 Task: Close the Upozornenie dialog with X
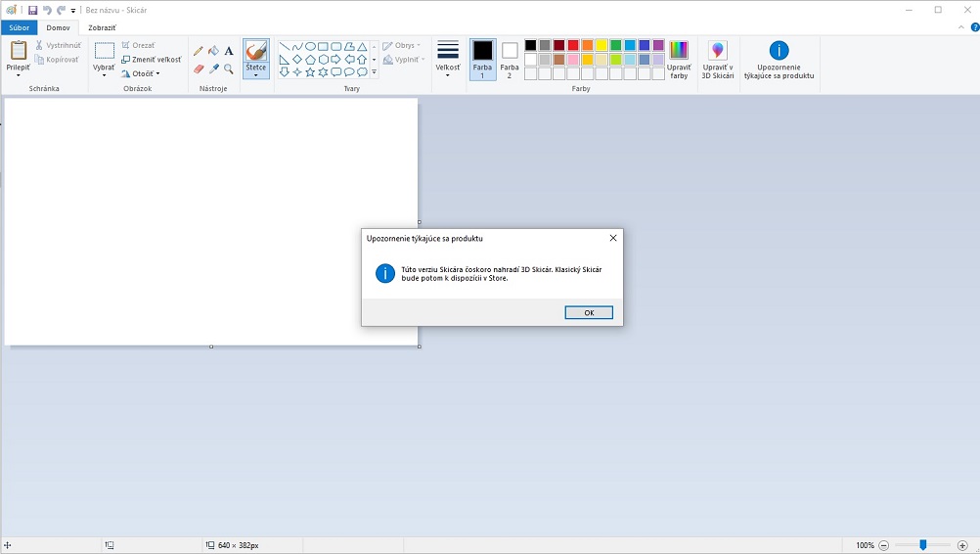click(613, 238)
